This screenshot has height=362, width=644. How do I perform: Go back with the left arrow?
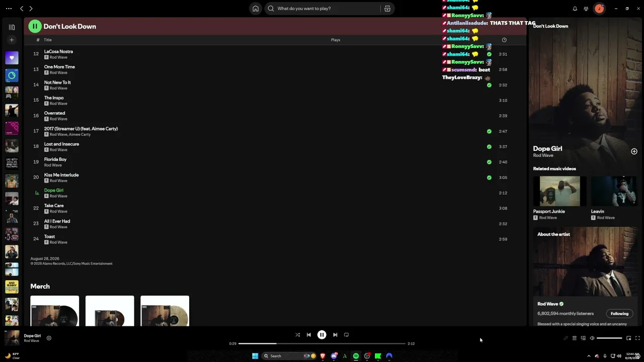22,9
